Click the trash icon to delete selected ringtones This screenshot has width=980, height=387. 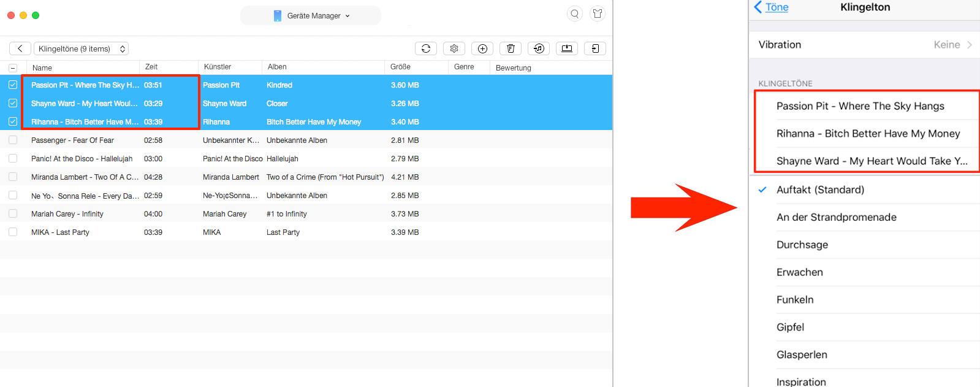(x=511, y=48)
